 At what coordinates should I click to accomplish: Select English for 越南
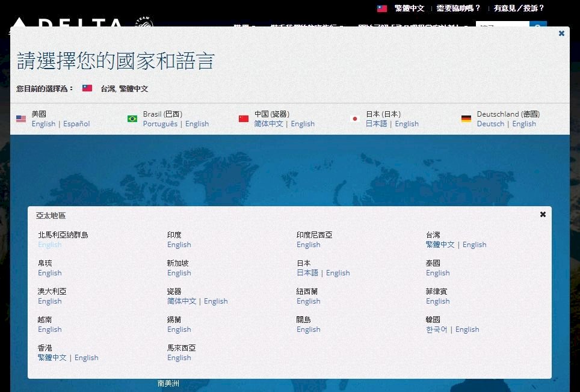(x=50, y=329)
